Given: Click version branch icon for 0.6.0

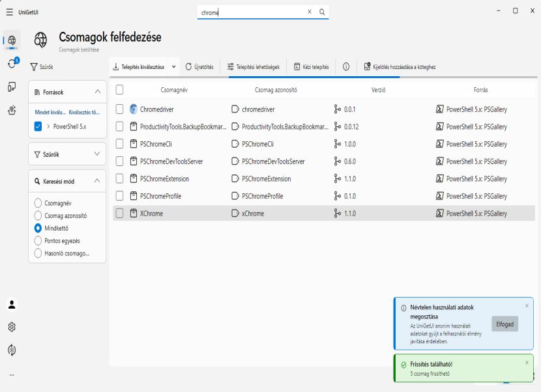Looking at the screenshot, I should pyautogui.click(x=338, y=161).
